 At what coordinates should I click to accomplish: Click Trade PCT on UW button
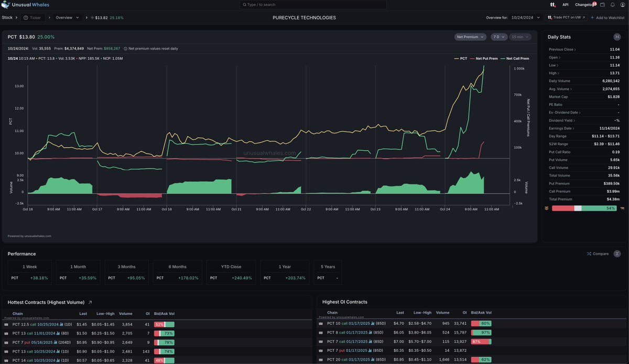565,18
